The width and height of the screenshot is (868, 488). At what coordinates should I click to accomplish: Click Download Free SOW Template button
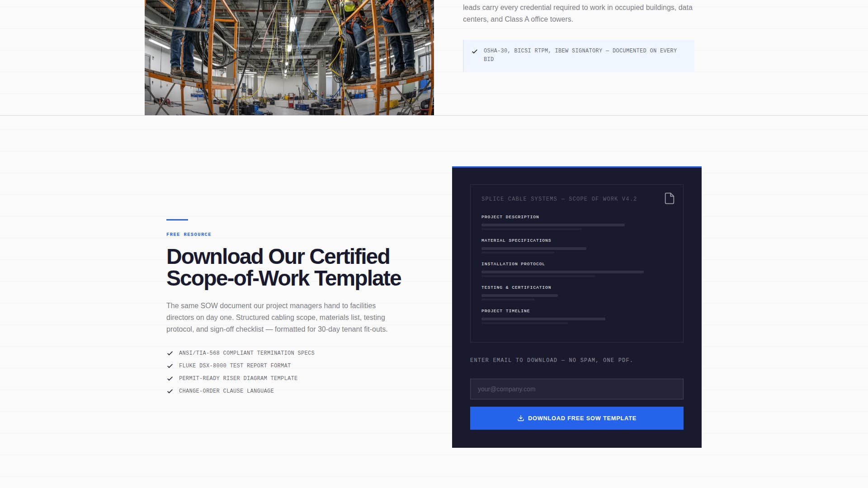(x=577, y=418)
